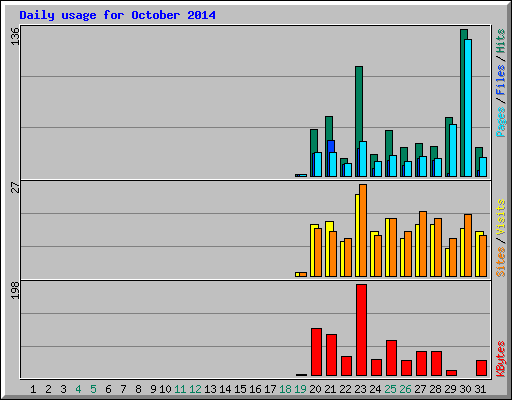Select the red KBytes bar for day 25
Image resolution: width=512 pixels, height=400 pixels.
pos(391,358)
